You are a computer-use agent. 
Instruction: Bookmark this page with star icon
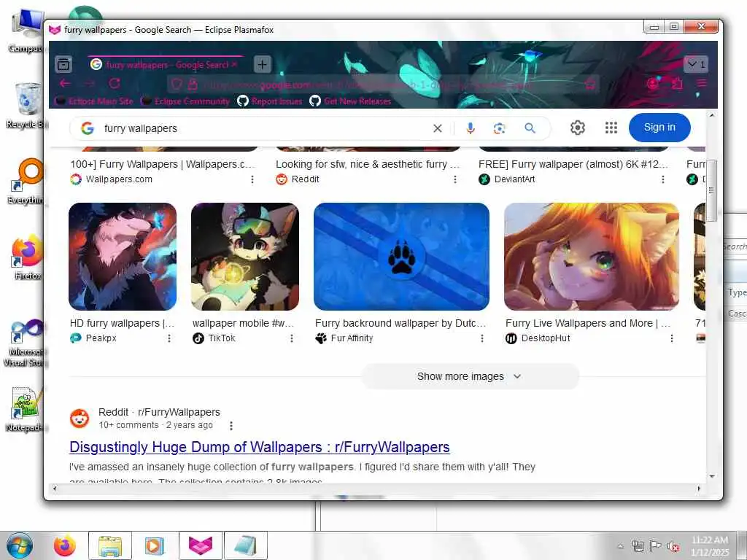(x=589, y=85)
